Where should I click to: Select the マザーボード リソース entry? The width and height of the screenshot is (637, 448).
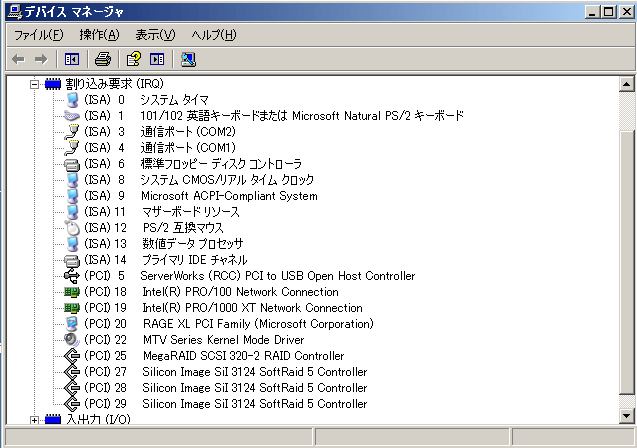point(191,212)
